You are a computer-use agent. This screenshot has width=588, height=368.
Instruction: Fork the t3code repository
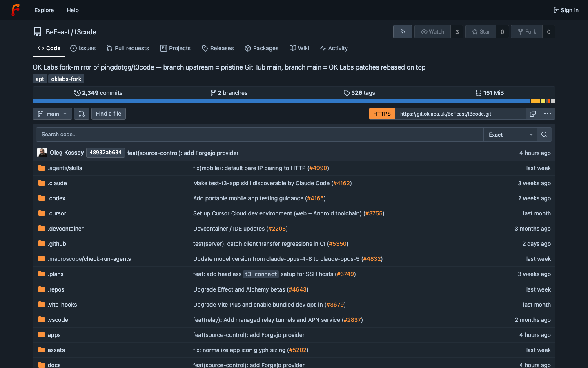pos(527,32)
